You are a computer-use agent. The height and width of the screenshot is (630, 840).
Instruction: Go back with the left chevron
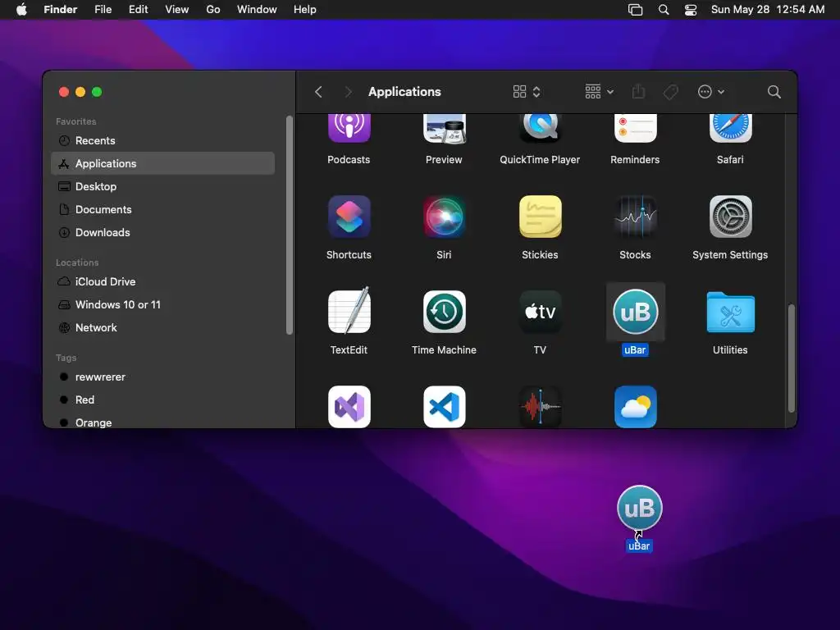click(318, 92)
